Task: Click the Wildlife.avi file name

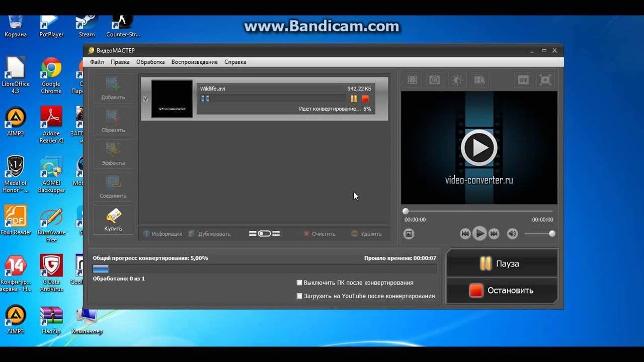Action: click(213, 89)
